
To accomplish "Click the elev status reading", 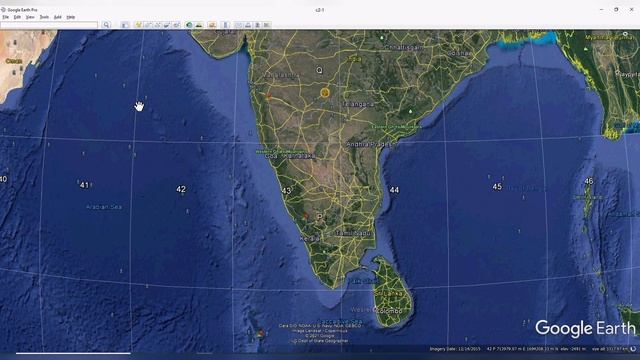I will [573, 349].
